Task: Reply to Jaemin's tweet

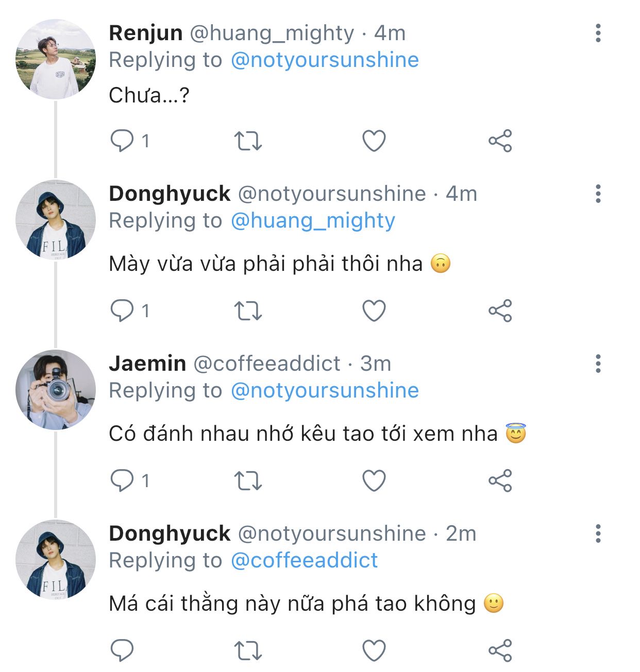Action: [x=122, y=480]
